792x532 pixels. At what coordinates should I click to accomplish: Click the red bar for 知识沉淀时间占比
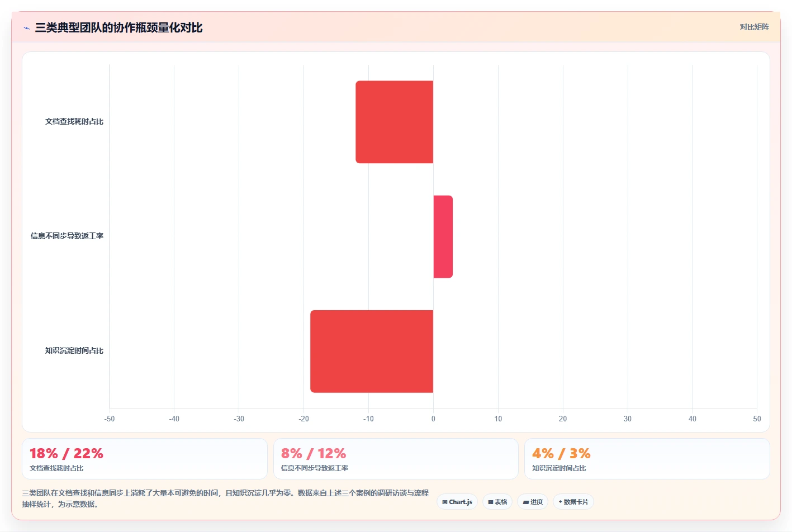click(x=372, y=351)
